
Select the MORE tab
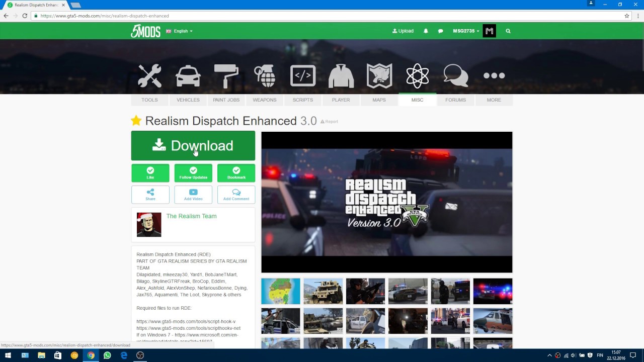(494, 100)
